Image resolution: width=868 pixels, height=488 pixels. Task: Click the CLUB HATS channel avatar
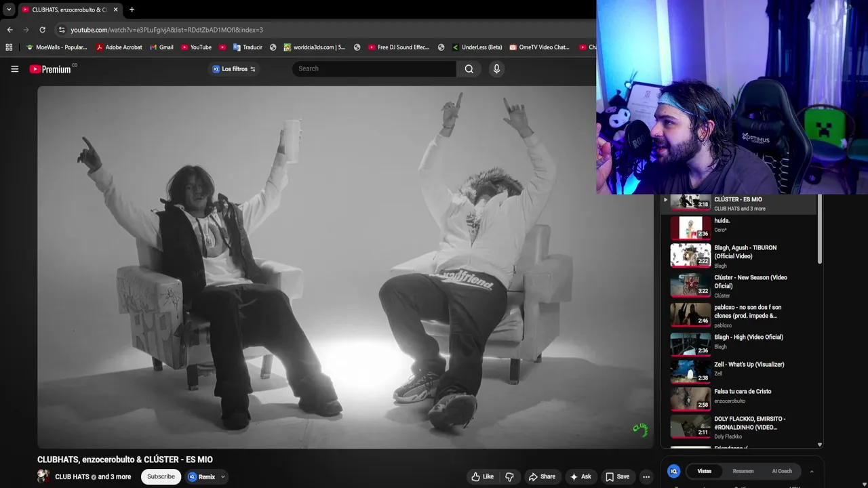[x=43, y=476]
